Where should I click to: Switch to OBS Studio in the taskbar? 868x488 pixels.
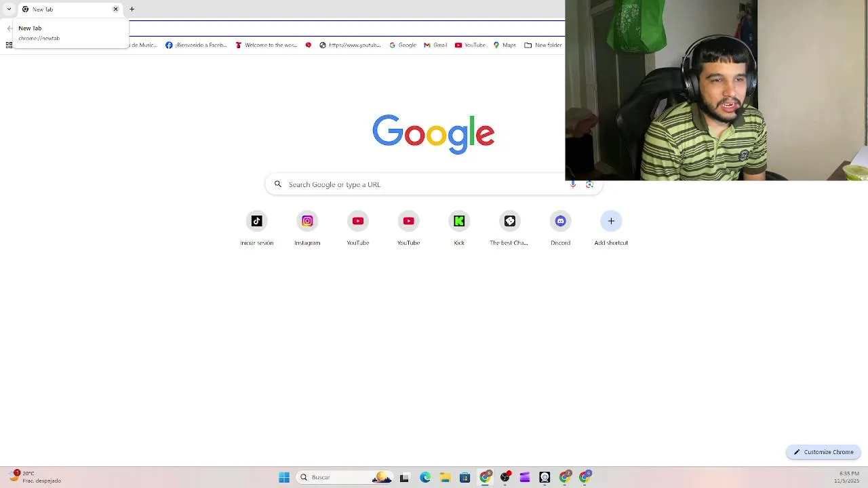point(505,477)
